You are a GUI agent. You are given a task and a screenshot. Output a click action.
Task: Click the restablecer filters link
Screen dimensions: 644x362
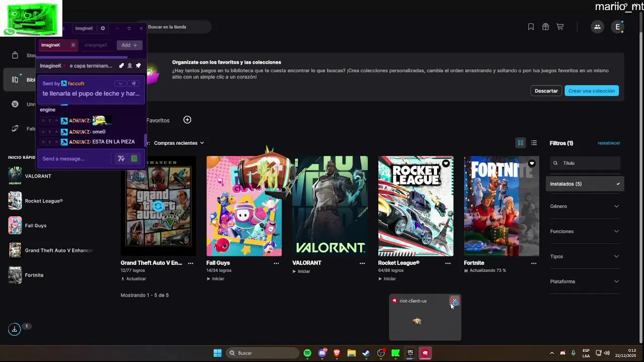pyautogui.click(x=609, y=143)
